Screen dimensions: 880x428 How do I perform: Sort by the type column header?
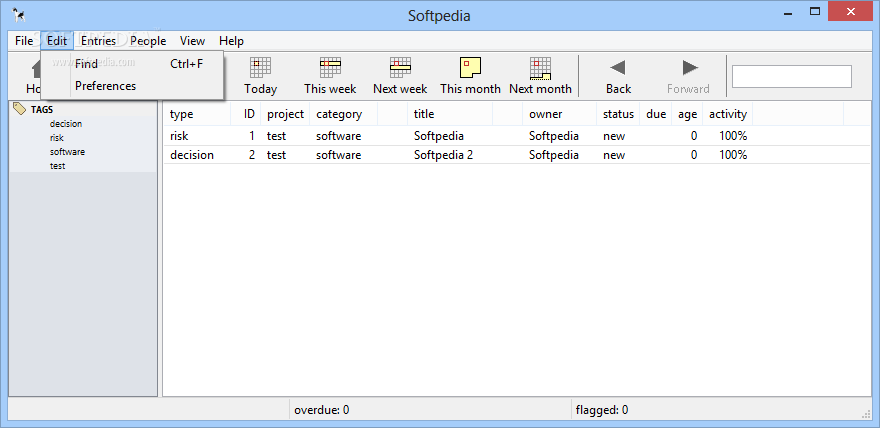pos(198,114)
